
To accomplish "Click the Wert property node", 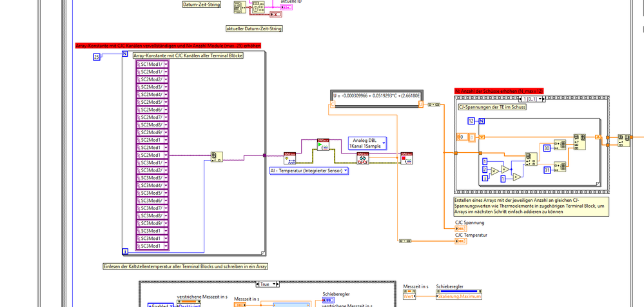I will pyautogui.click(x=409, y=296).
